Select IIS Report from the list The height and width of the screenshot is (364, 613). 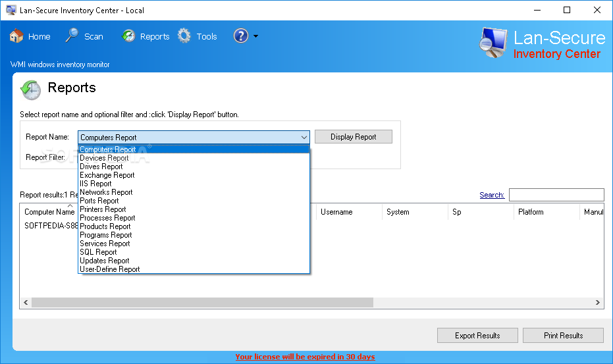click(194, 184)
